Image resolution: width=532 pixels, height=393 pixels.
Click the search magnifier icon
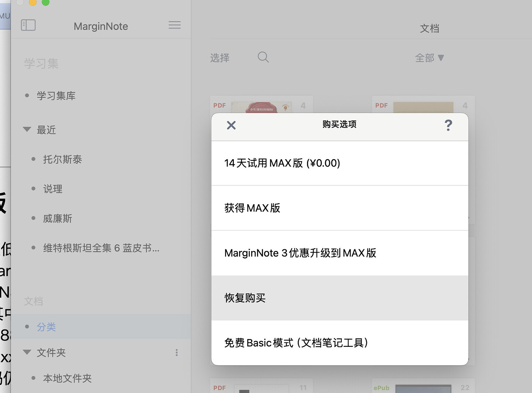point(263,57)
